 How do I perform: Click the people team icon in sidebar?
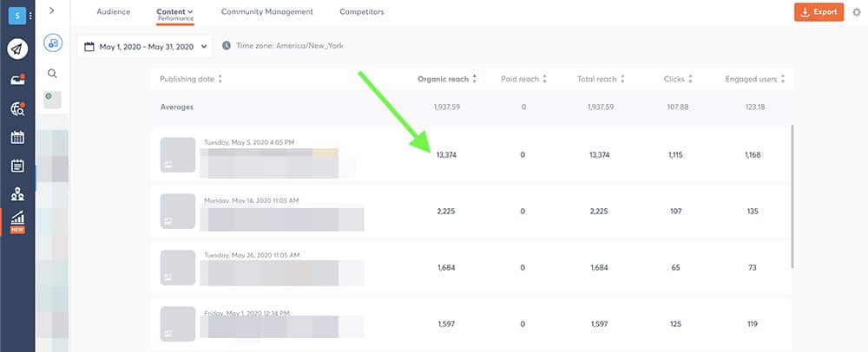[17, 194]
